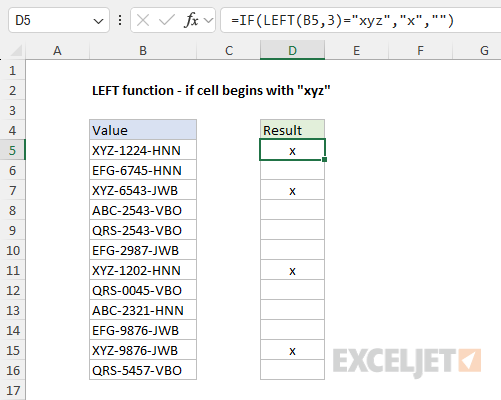Image resolution: width=501 pixels, height=400 pixels.
Task: Open the Insert Function fx icon
Action: pyautogui.click(x=191, y=21)
